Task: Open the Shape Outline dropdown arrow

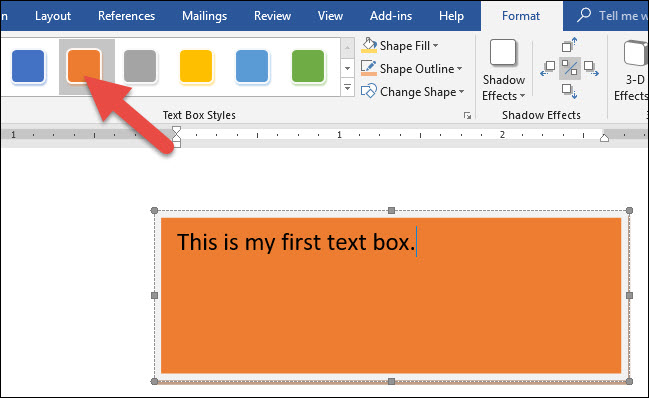Action: [459, 69]
